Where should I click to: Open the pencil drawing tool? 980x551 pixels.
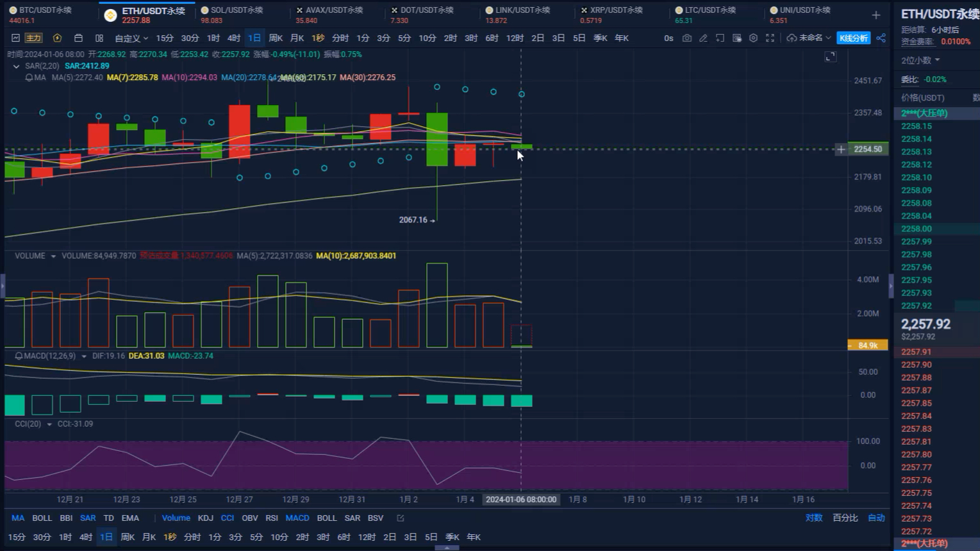coord(703,38)
